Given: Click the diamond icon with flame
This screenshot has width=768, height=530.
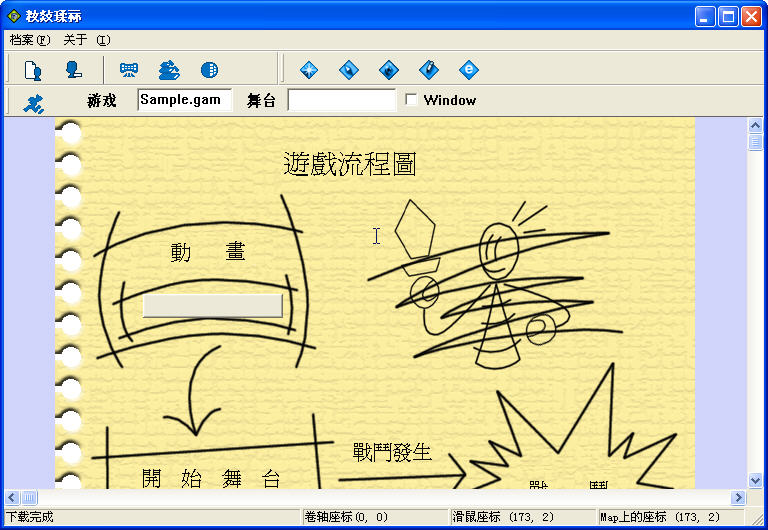Looking at the screenshot, I should pyautogui.click(x=389, y=70).
